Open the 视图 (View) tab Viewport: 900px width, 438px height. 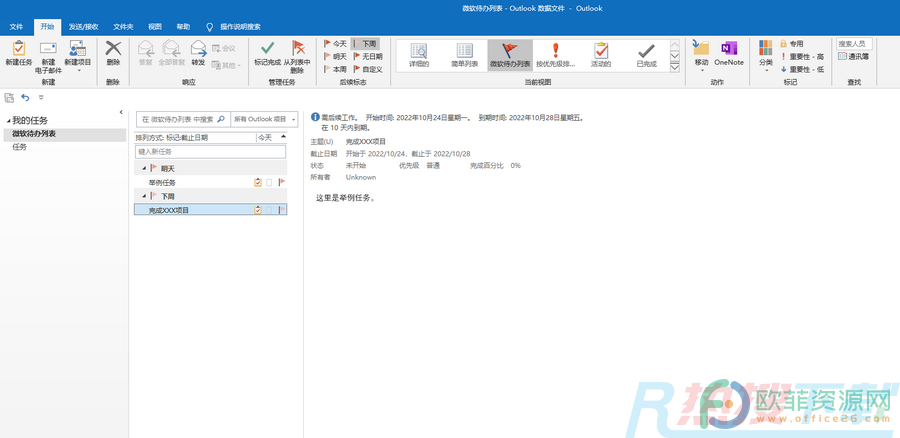155,27
